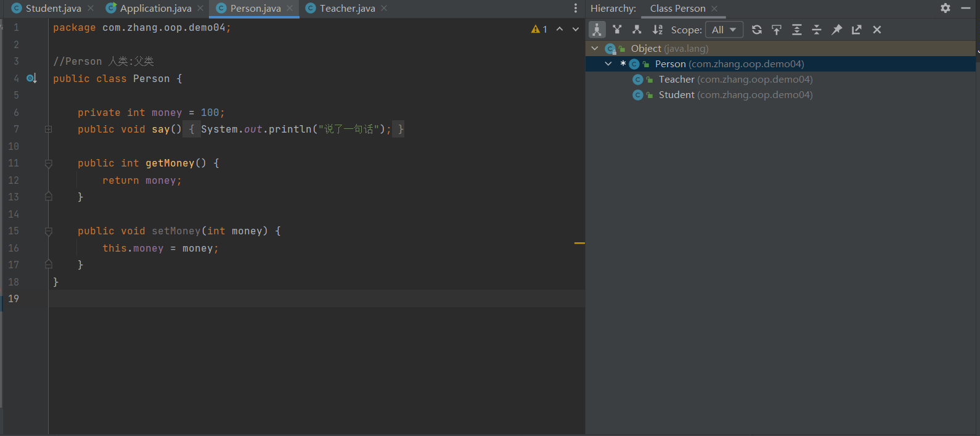
Task: Click the subclasses gutter icon on line 4
Action: pos(31,78)
